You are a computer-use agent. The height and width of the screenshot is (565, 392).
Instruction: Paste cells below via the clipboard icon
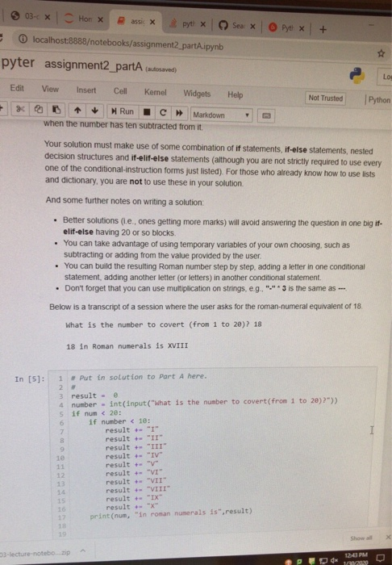[x=56, y=109]
